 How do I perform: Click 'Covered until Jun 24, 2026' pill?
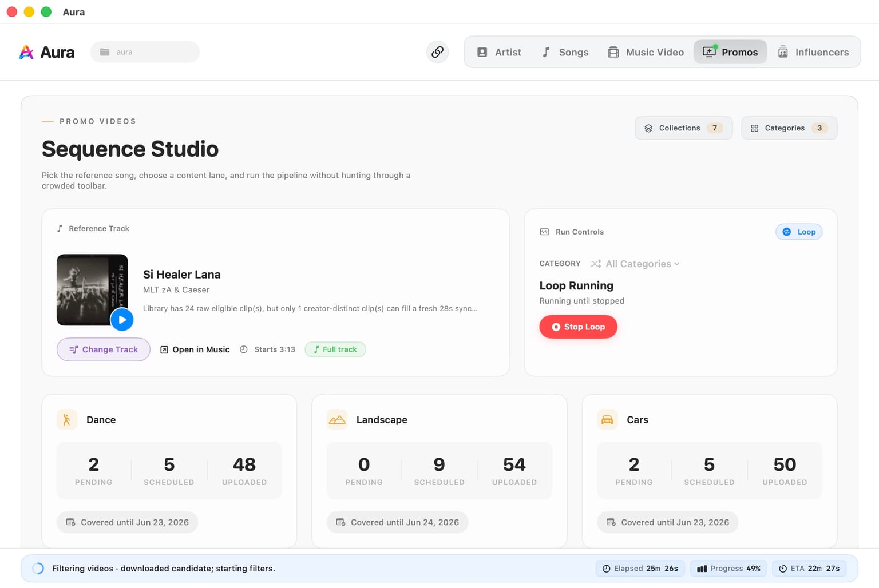(x=398, y=522)
